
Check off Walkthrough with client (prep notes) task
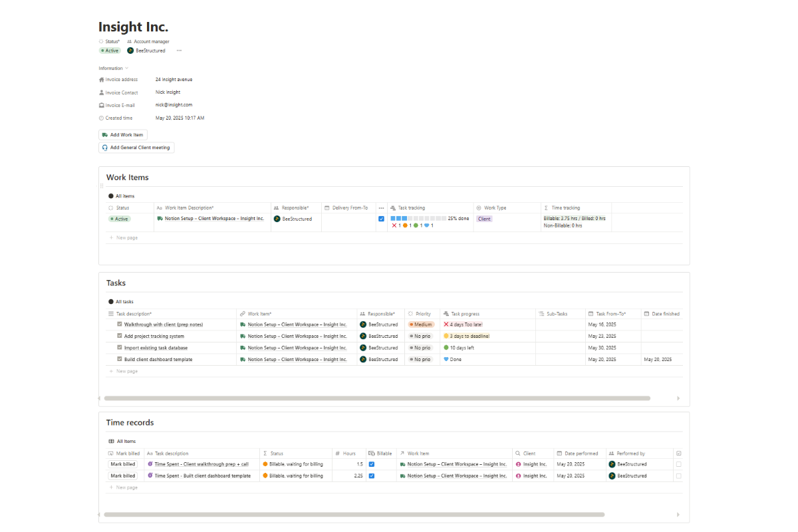point(120,325)
